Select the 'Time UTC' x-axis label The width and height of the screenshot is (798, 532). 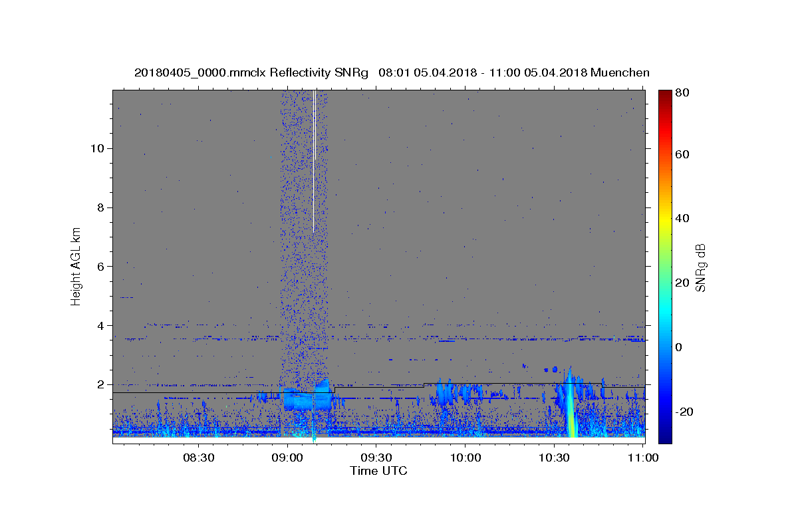(x=378, y=471)
